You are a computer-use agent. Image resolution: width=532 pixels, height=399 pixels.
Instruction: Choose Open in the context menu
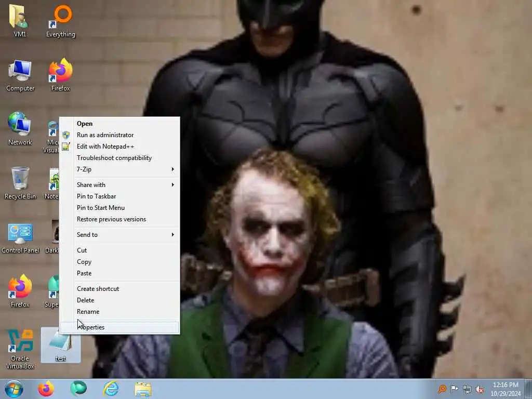coord(120,124)
